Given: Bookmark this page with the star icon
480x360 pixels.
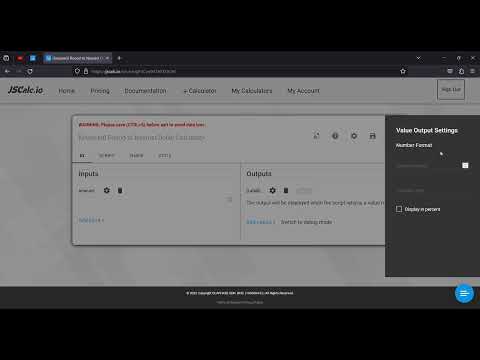Looking at the screenshot, I should point(403,71).
